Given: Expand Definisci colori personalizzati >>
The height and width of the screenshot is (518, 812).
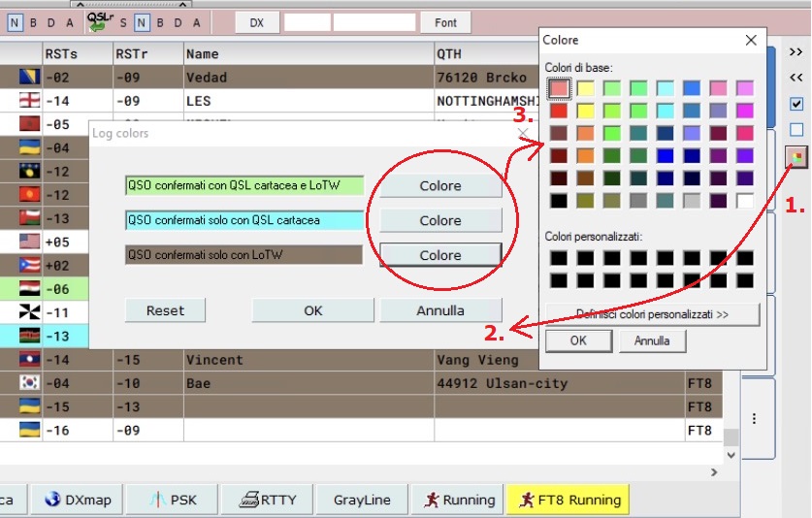Looking at the screenshot, I should 653,314.
